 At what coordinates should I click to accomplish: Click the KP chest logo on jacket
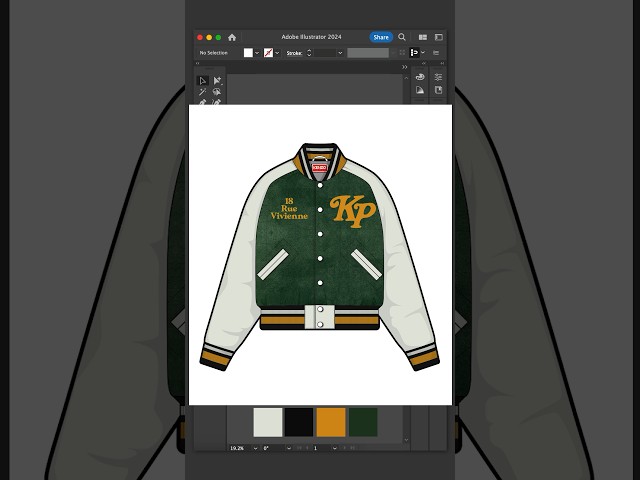pyautogui.click(x=353, y=211)
